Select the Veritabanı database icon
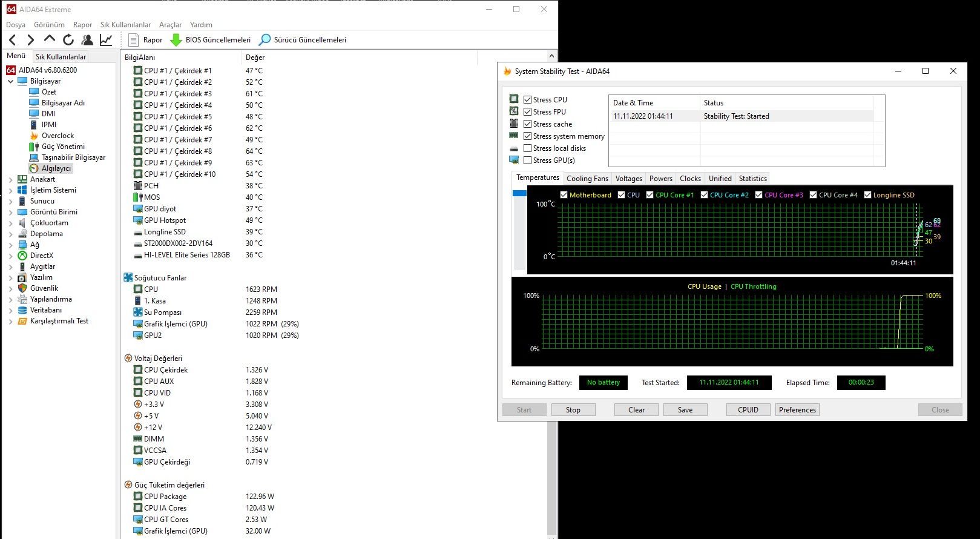 [22, 310]
